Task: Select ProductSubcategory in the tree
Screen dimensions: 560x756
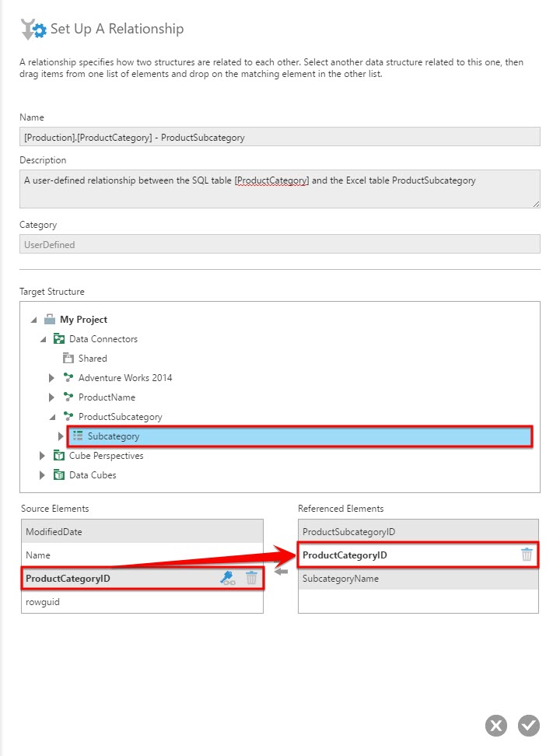Action: pyautogui.click(x=121, y=417)
